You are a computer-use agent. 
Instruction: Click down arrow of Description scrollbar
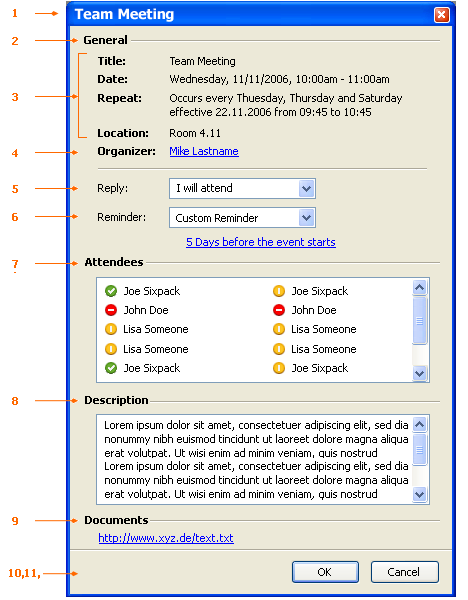pyautogui.click(x=420, y=494)
